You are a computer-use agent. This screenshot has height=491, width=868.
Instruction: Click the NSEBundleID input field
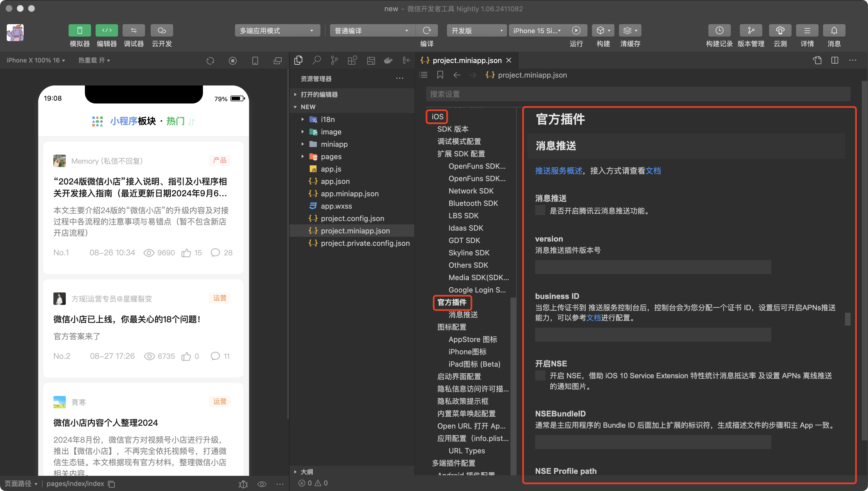pyautogui.click(x=653, y=442)
